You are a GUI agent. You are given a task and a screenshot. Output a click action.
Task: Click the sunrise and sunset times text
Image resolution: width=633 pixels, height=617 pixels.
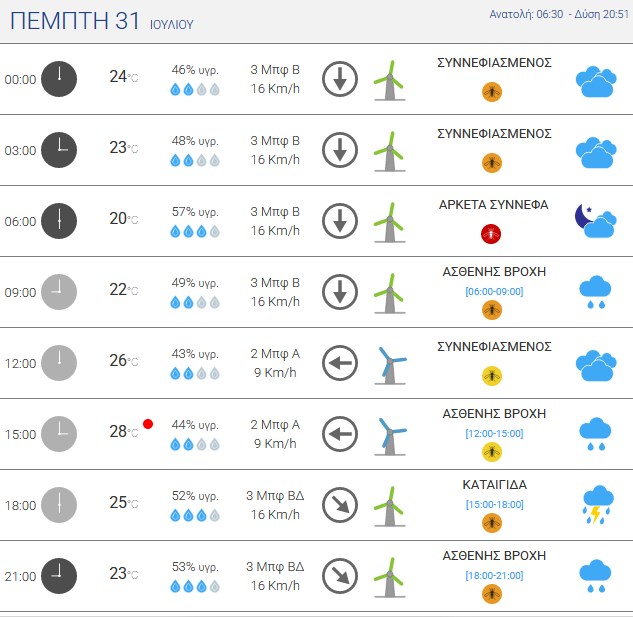tap(559, 14)
